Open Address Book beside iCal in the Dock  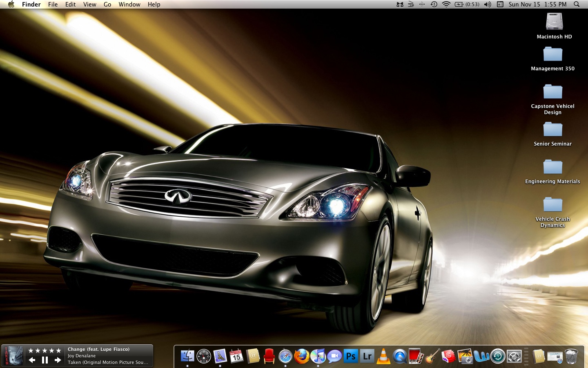[253, 356]
